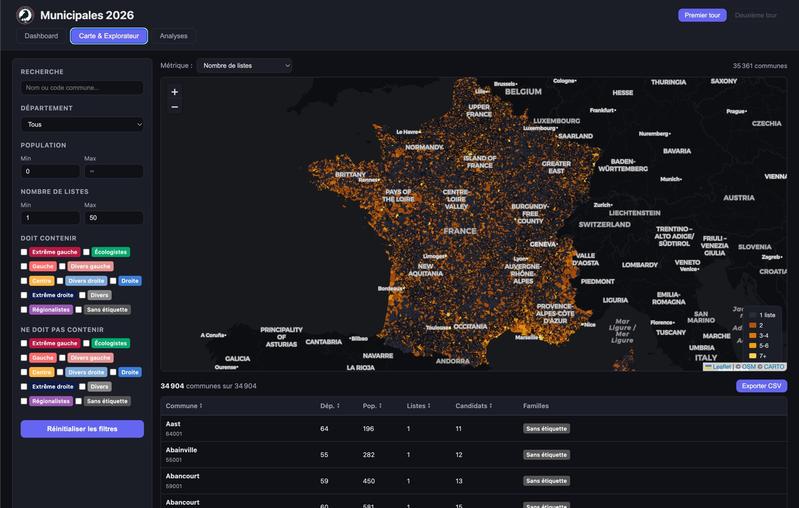Open the Analyses tab
Viewport: 799px width, 508px height.
coord(174,36)
